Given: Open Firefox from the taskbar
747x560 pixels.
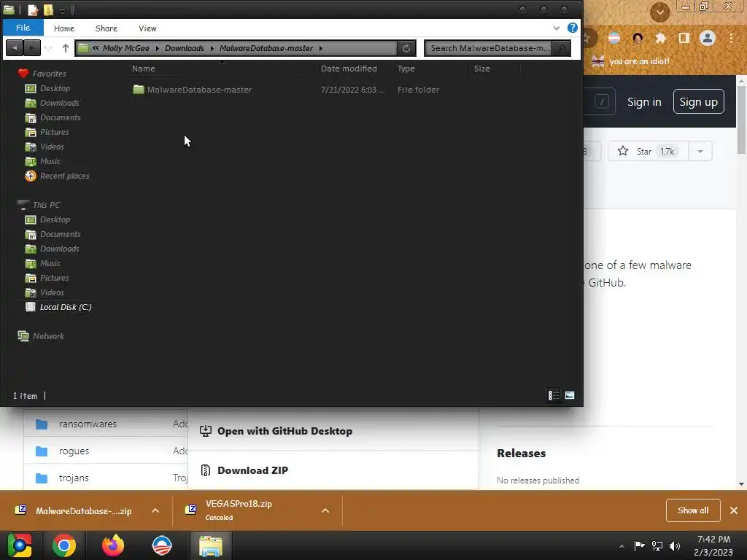Looking at the screenshot, I should click(113, 545).
